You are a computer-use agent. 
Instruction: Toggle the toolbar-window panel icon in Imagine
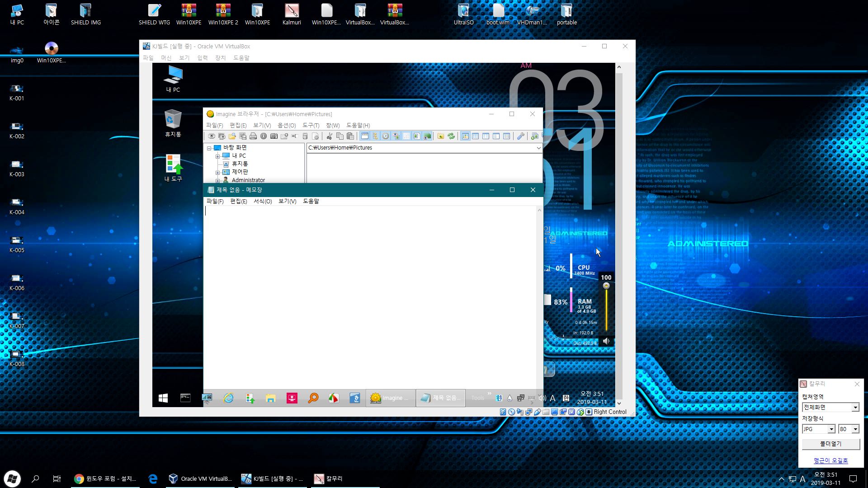click(x=364, y=136)
